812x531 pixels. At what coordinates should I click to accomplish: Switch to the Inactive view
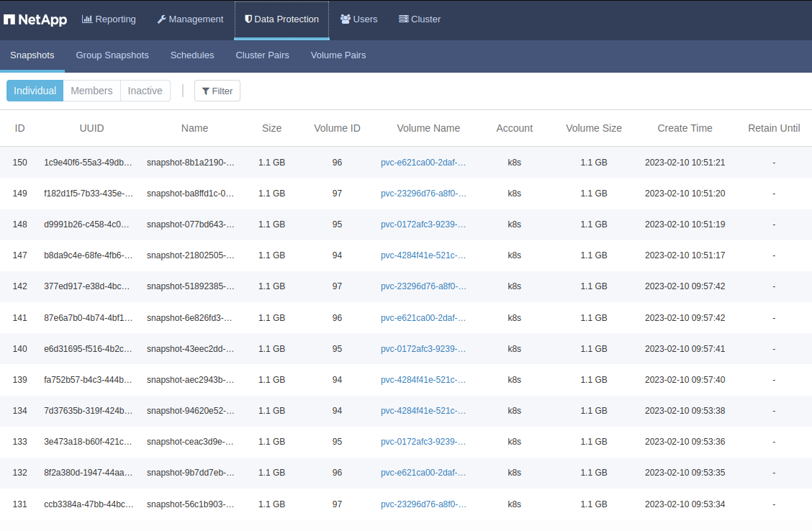point(145,91)
